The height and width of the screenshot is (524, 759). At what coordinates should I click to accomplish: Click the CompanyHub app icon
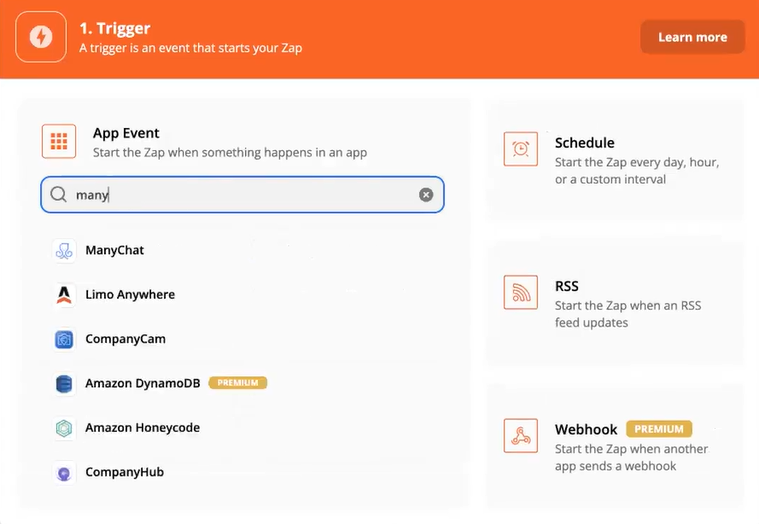point(64,473)
